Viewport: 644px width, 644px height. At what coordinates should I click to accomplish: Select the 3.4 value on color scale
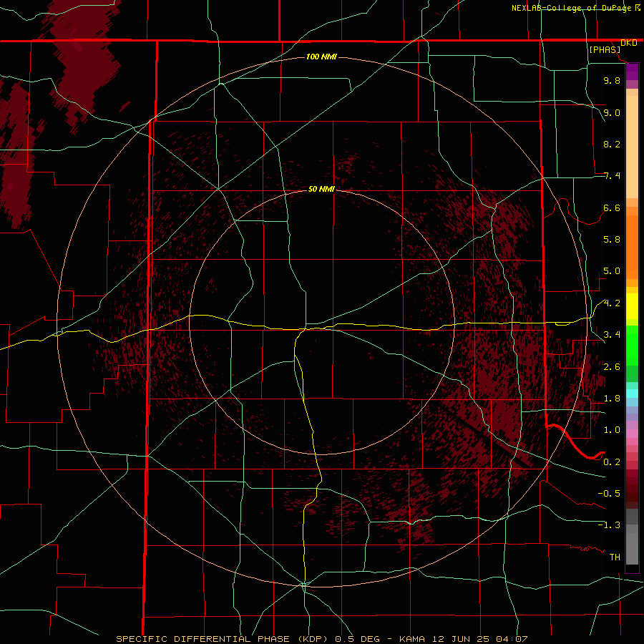[612, 335]
